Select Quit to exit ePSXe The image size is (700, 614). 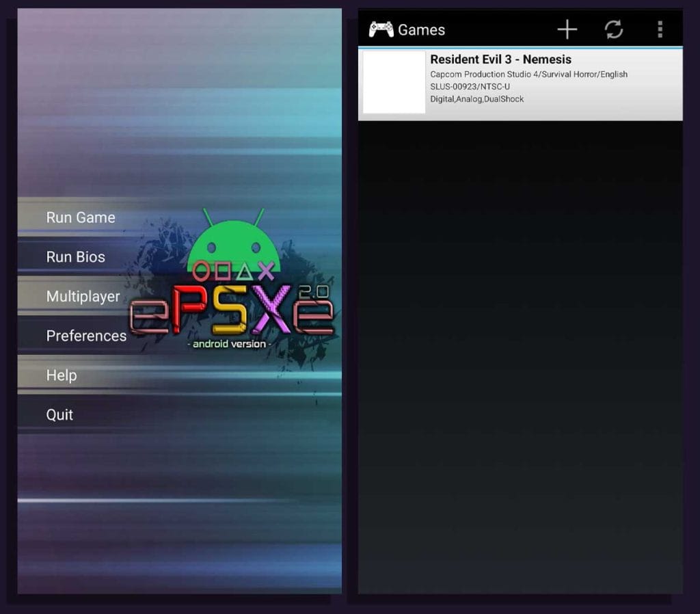59,414
